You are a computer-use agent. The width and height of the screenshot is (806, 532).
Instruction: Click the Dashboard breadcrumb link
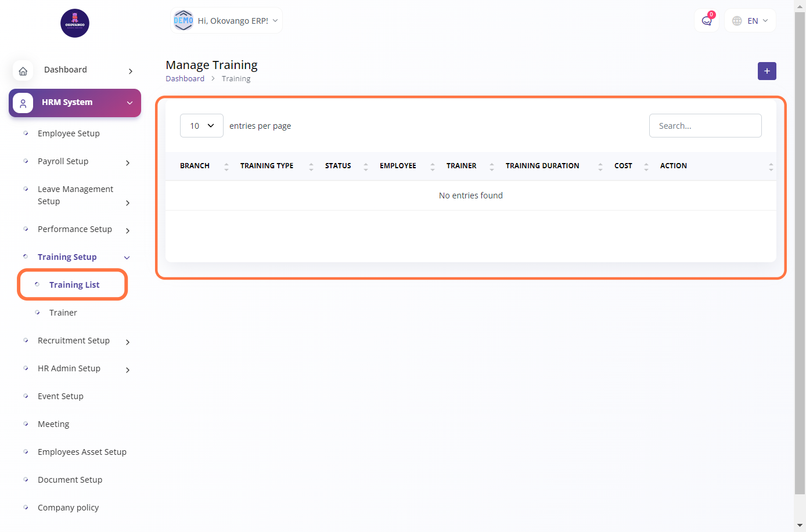pos(185,79)
